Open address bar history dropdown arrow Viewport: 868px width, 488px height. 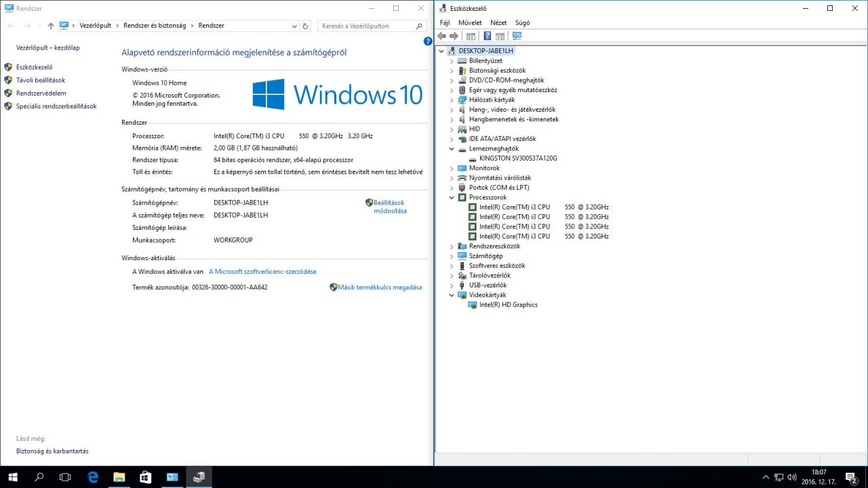coord(294,26)
